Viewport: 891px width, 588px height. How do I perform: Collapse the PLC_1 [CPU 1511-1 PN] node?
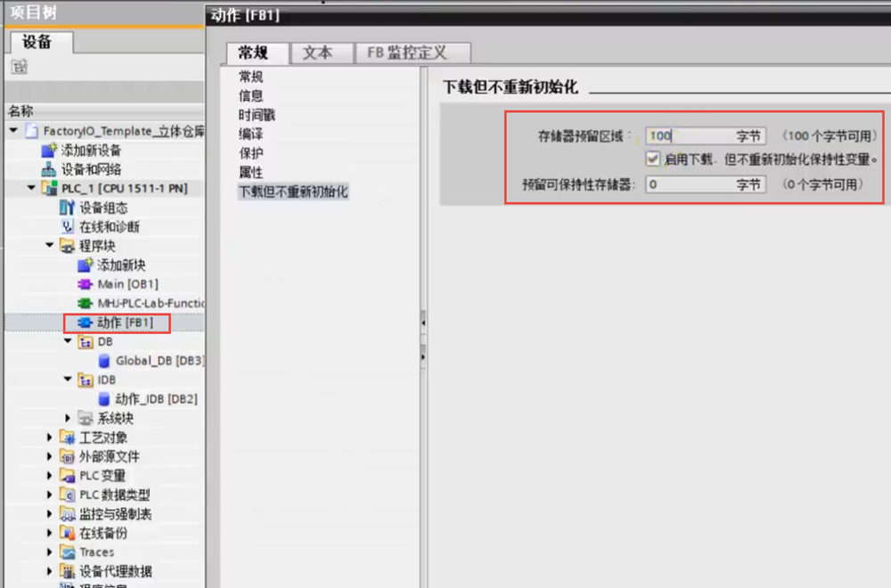coord(32,189)
